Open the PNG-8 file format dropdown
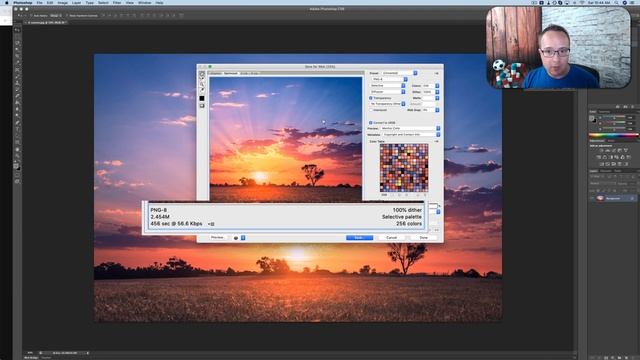The image size is (640, 360). pyautogui.click(x=389, y=79)
